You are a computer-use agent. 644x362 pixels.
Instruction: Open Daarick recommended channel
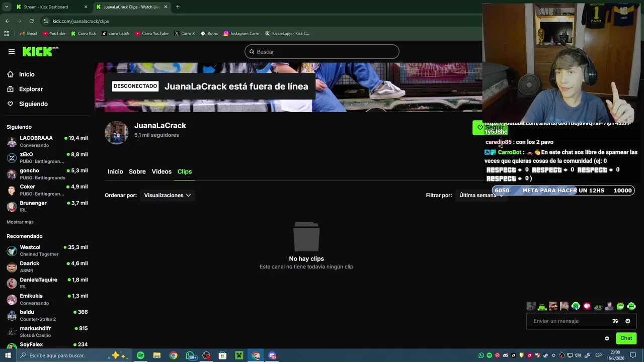point(47,266)
